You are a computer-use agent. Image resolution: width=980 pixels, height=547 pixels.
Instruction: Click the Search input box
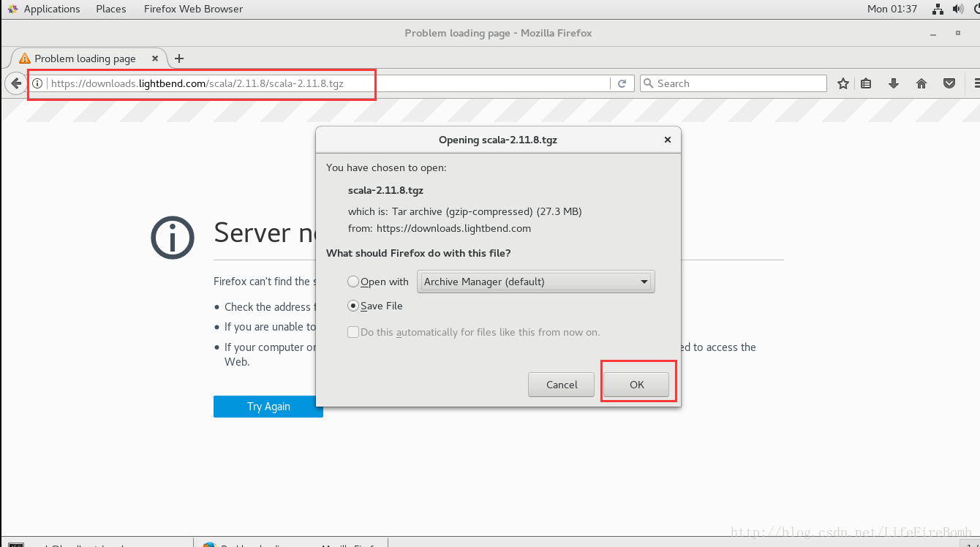click(x=734, y=83)
